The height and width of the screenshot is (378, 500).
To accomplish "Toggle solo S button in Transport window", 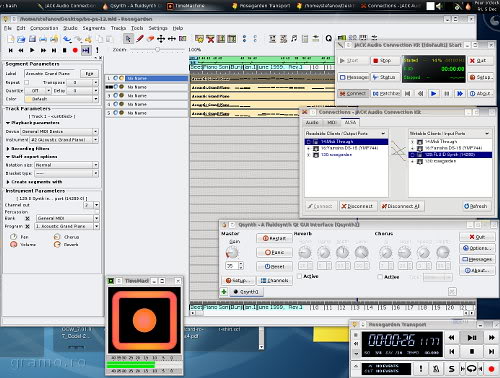I will [x=451, y=369].
